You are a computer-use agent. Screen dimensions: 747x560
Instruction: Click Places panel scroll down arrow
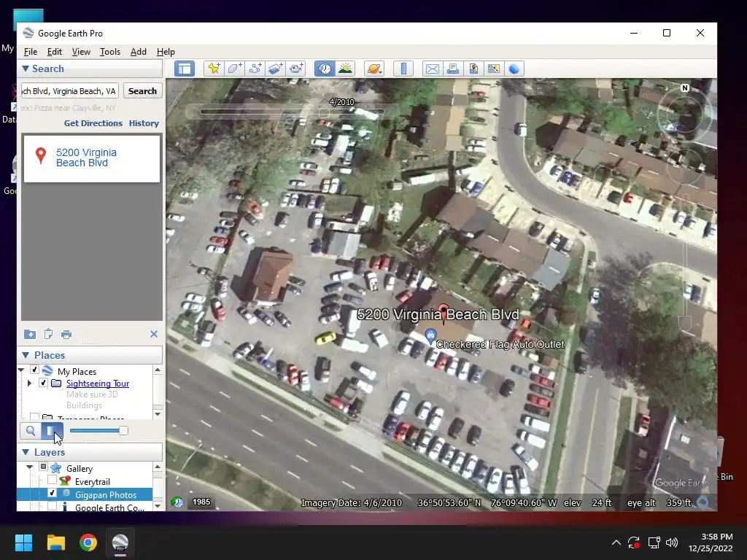[x=158, y=415]
